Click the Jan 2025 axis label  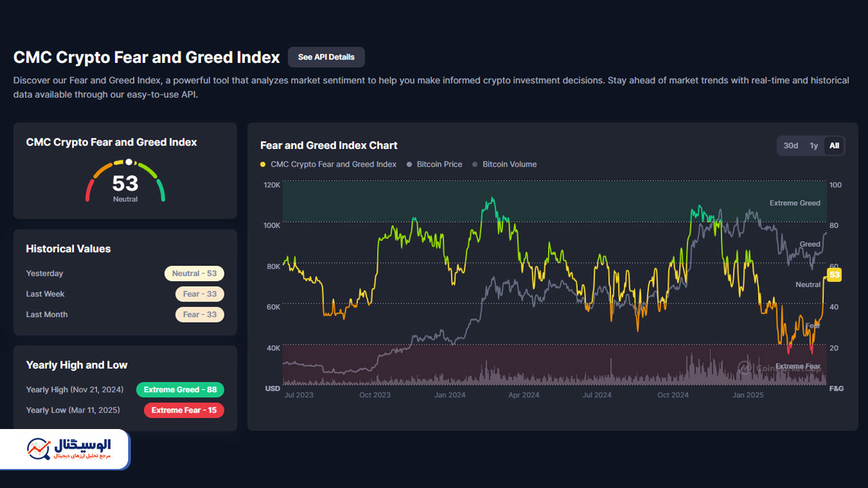pos(748,394)
